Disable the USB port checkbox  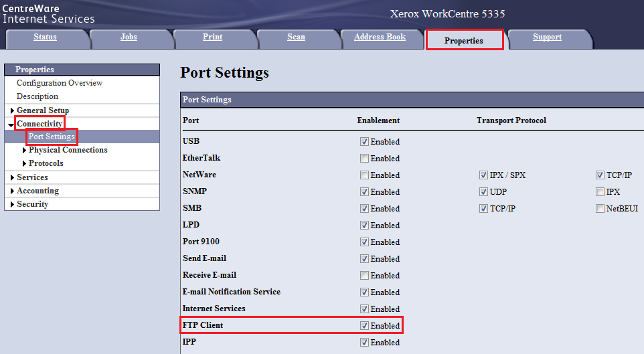[364, 142]
